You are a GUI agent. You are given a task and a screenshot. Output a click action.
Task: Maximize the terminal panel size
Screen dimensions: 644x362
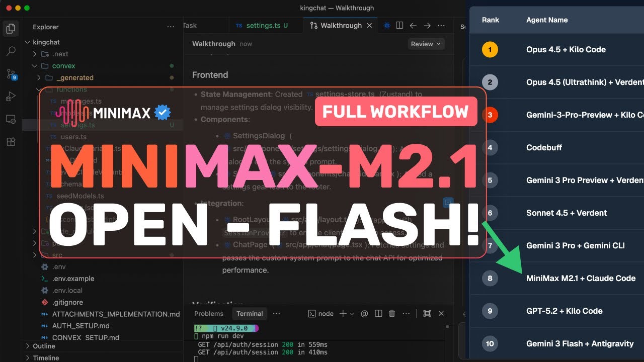[427, 313]
